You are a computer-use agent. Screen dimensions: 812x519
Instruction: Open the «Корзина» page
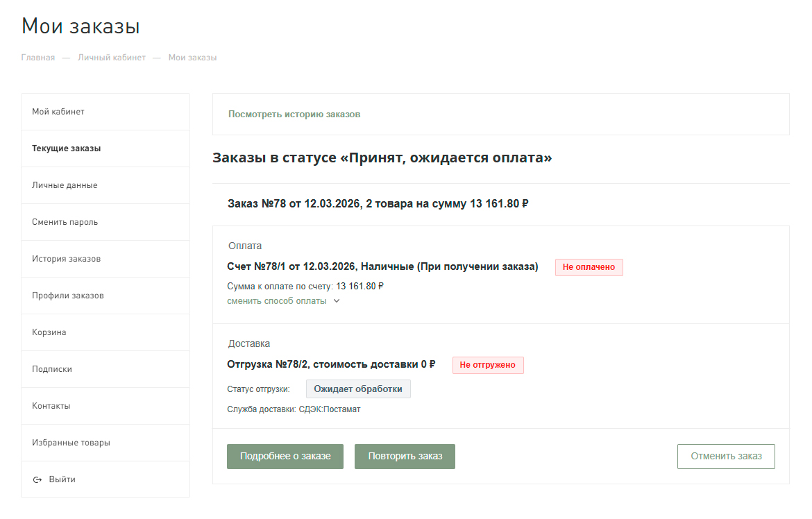[49, 332]
